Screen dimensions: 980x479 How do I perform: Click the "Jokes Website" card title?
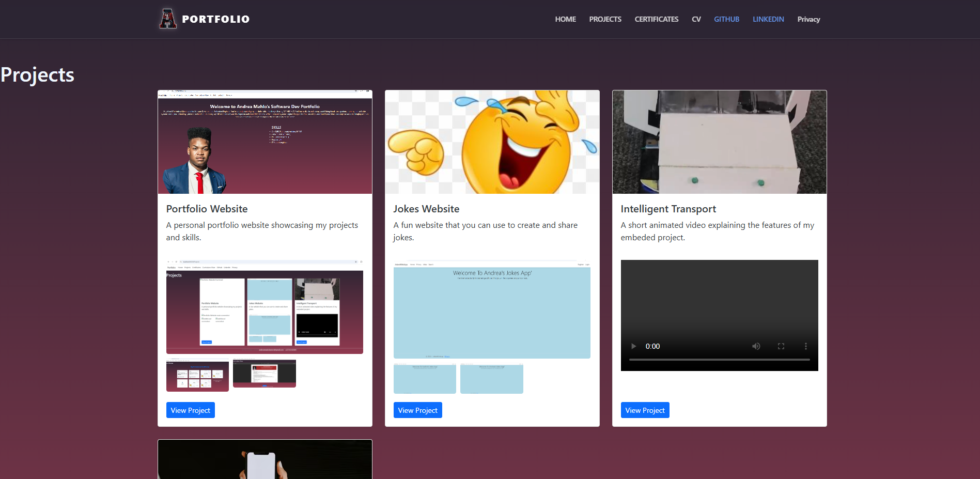426,209
